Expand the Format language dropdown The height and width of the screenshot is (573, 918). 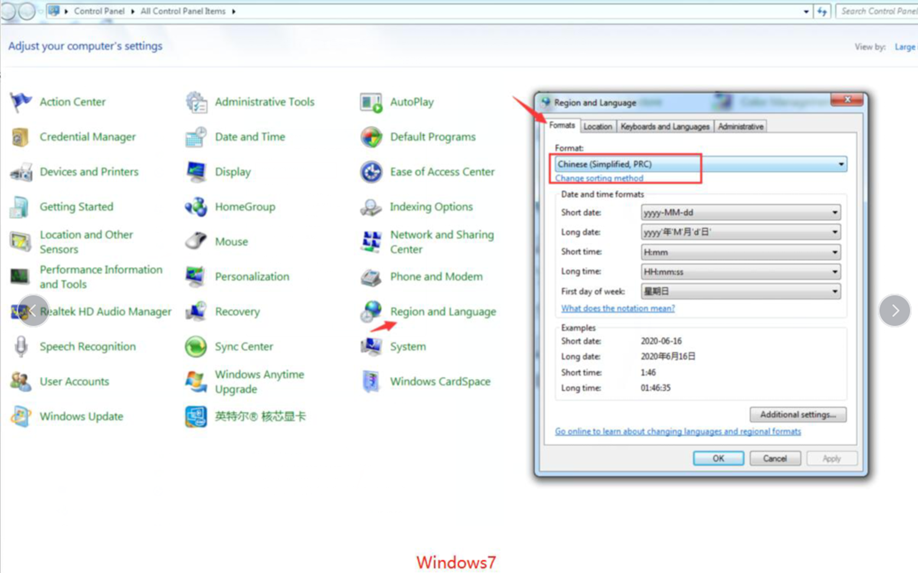pos(840,164)
